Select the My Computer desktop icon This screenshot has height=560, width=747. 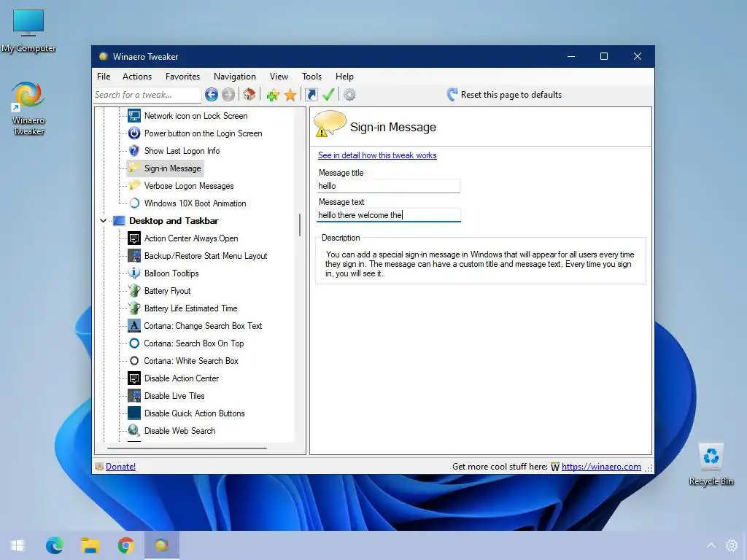28,31
